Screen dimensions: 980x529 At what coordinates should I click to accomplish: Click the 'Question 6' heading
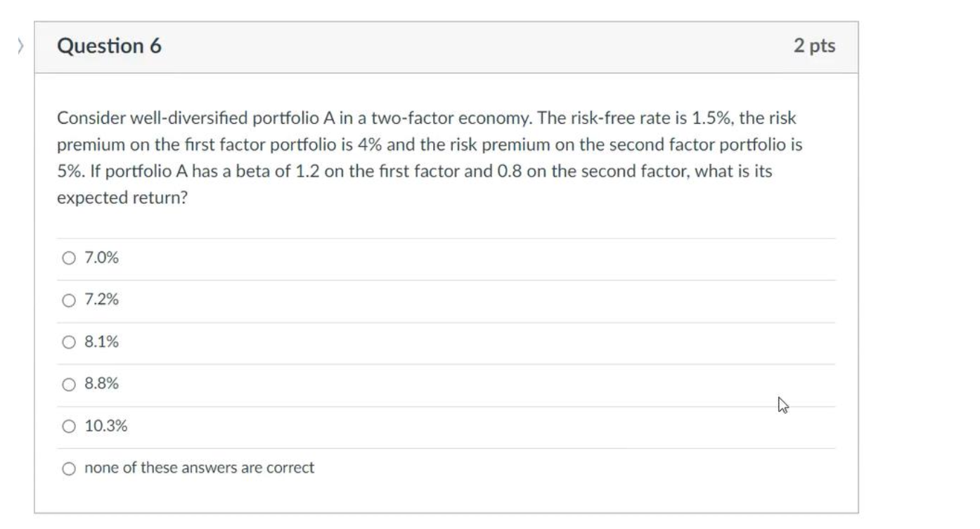pyautogui.click(x=109, y=46)
